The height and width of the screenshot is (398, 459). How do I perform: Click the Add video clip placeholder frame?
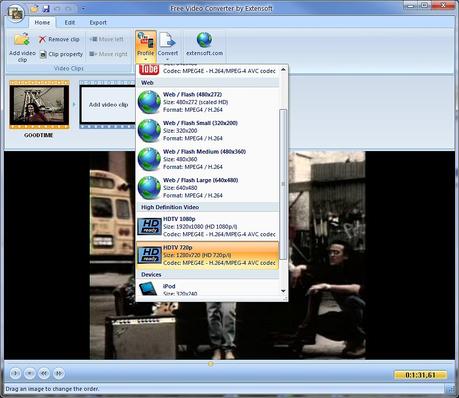point(108,105)
